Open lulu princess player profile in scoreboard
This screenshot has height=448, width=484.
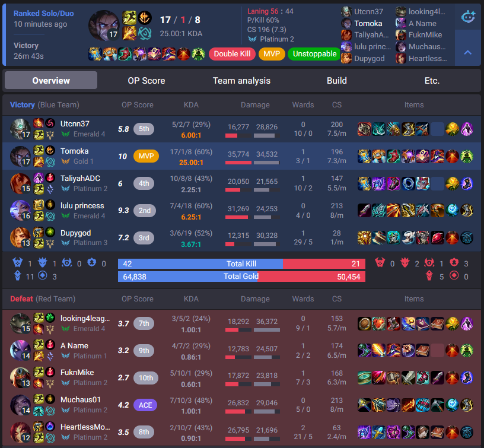pyautogui.click(x=82, y=206)
